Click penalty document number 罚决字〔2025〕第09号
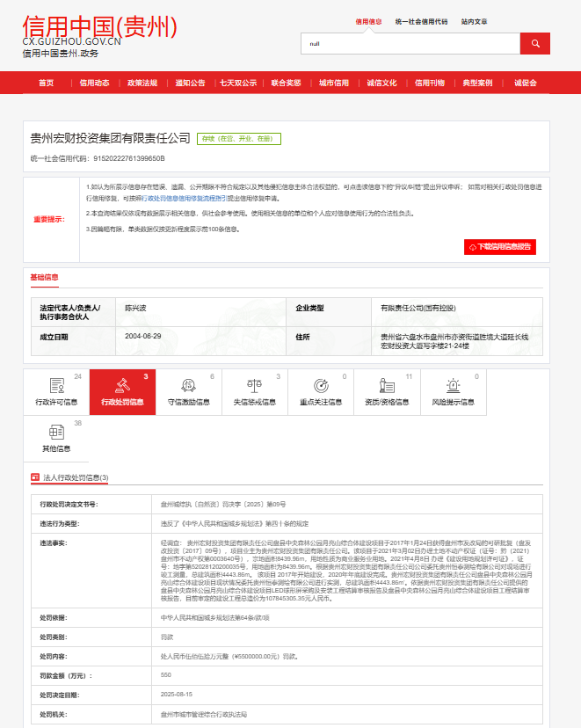The height and width of the screenshot is (728, 581). click(254, 504)
